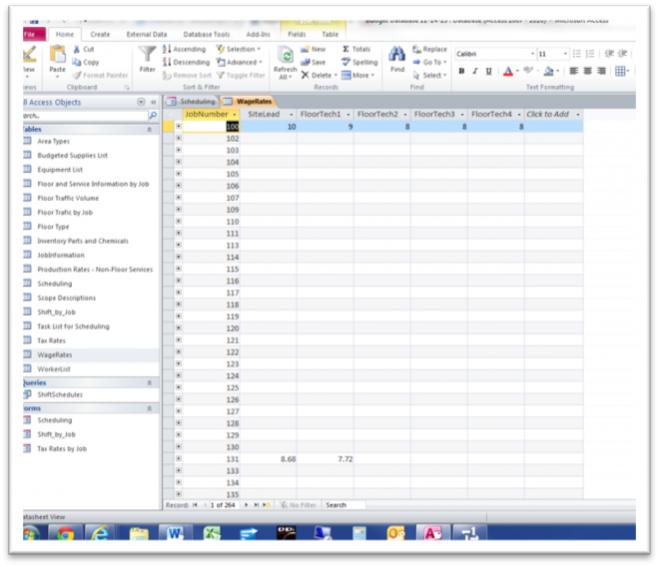
Task: Click the Copy icon
Action: [77, 62]
